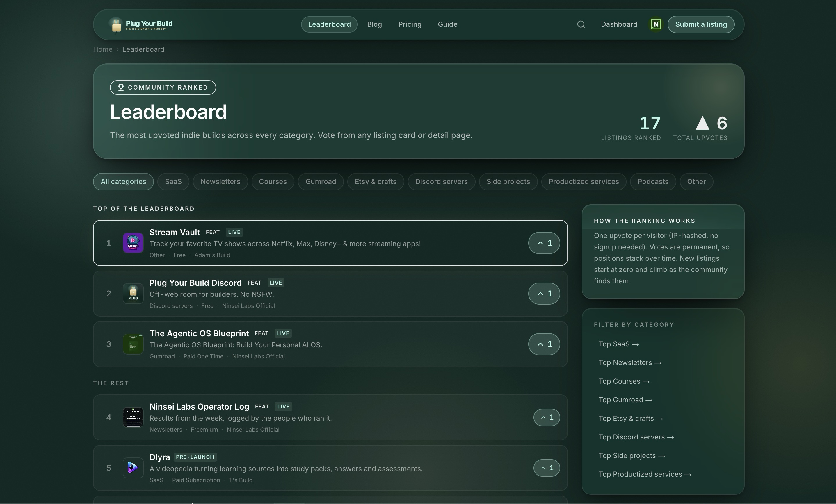Open Top Productized services sidebar link
Screen dimensions: 836x504
pos(645,475)
